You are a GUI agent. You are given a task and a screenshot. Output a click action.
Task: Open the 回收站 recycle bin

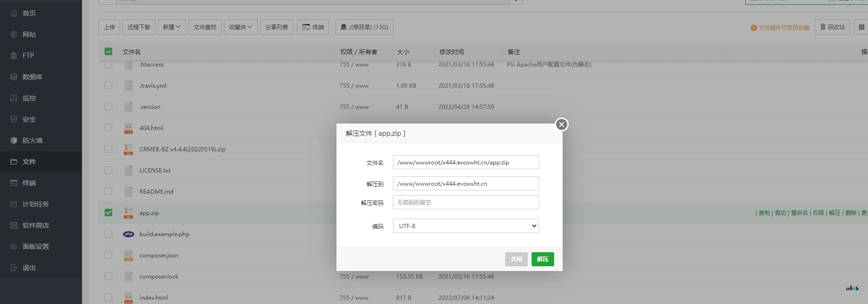pyautogui.click(x=833, y=27)
